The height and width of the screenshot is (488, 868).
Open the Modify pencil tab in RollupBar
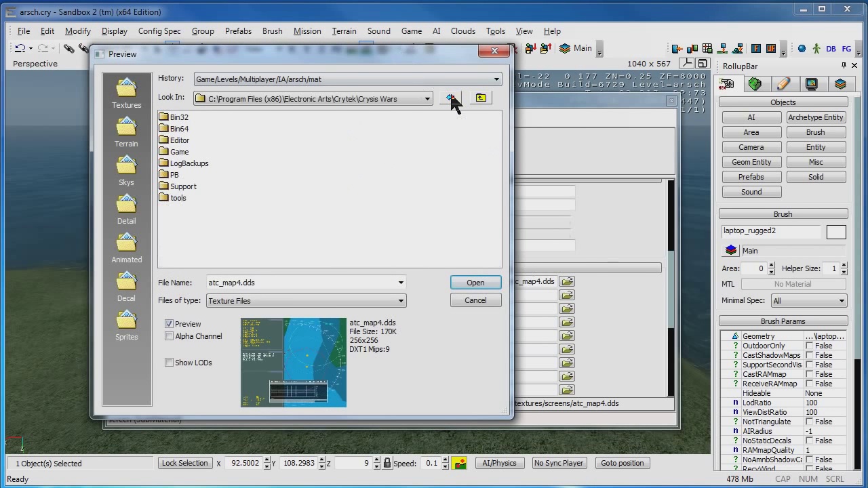[783, 84]
